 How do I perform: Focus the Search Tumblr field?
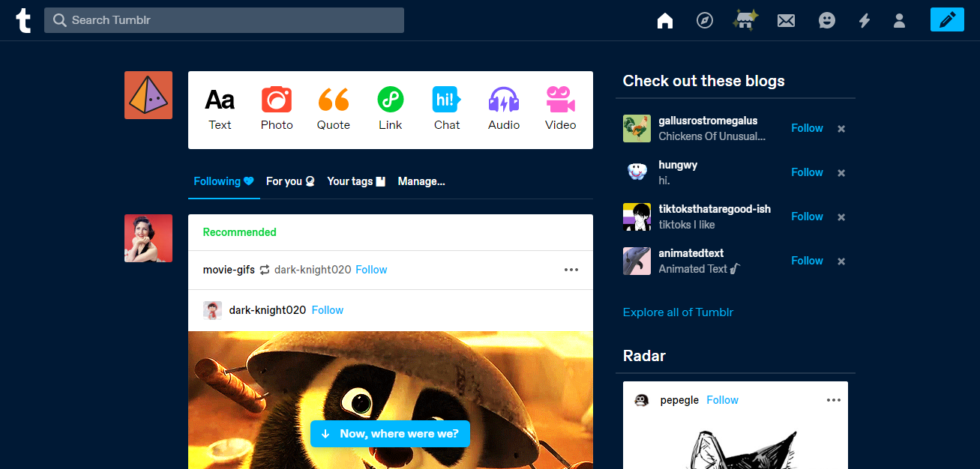pos(224,20)
